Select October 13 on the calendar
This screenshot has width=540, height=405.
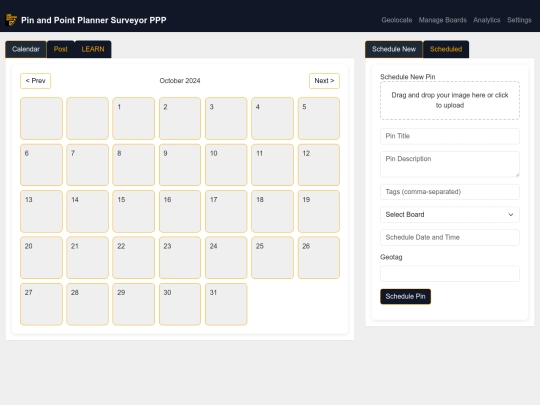pos(41,211)
